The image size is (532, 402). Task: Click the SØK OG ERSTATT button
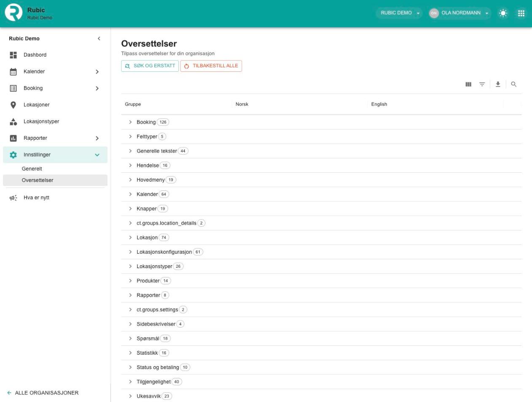(x=150, y=66)
